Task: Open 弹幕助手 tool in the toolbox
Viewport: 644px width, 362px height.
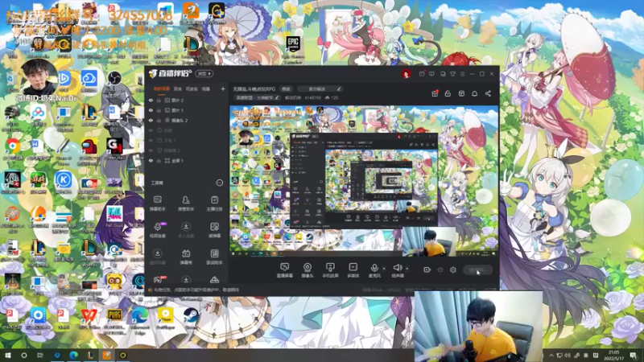Action: tap(157, 203)
